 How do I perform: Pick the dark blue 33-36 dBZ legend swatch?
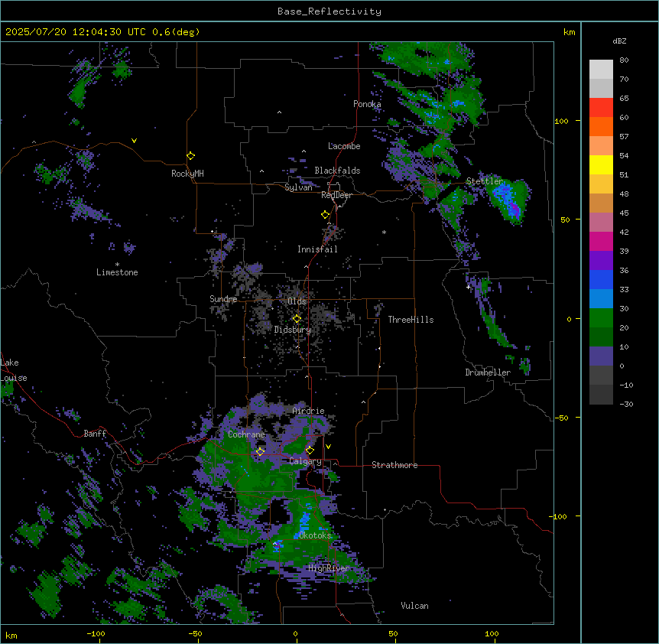click(601, 280)
